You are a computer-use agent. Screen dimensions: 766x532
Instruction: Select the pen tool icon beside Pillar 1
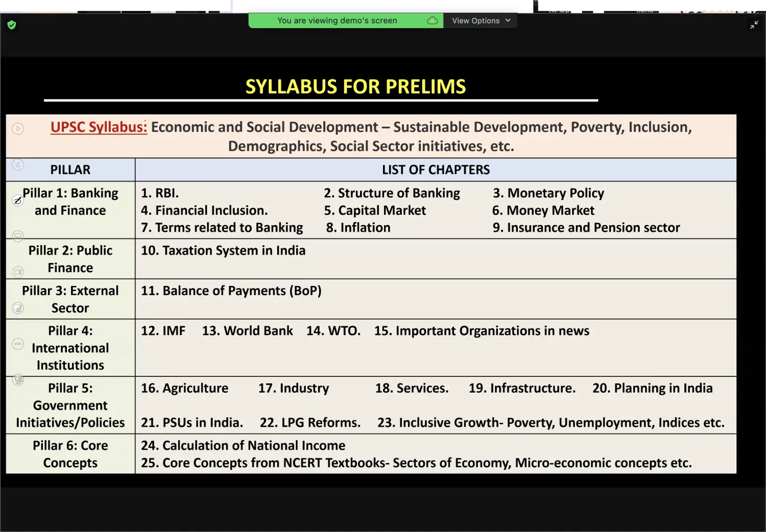[x=18, y=201]
